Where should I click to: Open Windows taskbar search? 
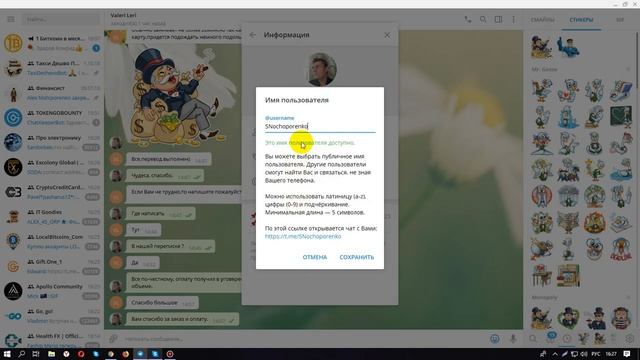[22, 354]
